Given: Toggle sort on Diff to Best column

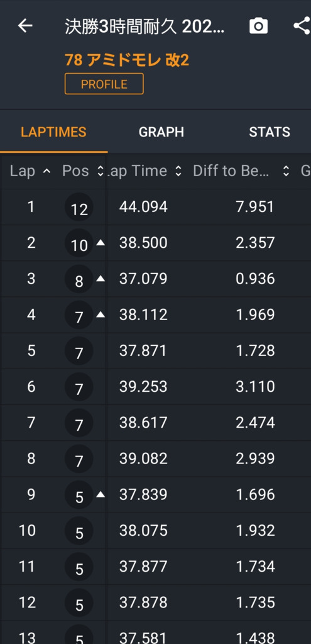Looking at the screenshot, I should pos(286,171).
